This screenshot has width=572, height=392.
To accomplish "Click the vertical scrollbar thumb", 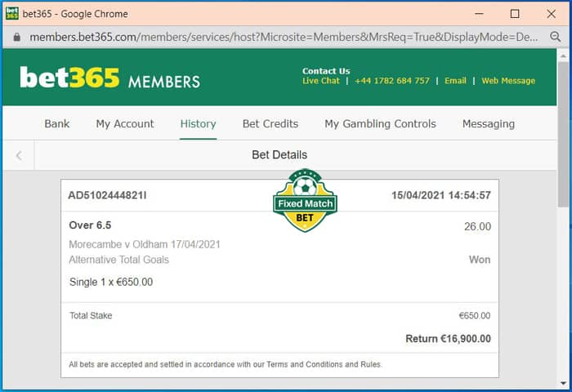I will [x=564, y=135].
